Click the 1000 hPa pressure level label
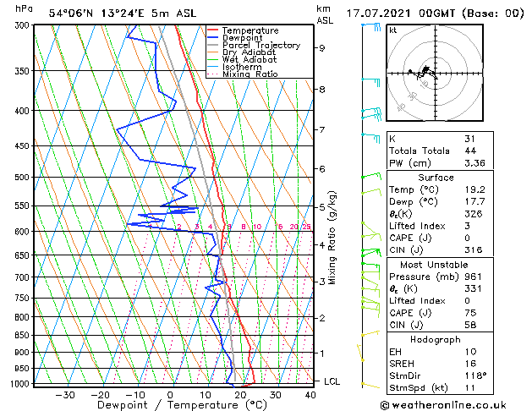Image resolution: width=532 pixels, height=411 pixels. 21,384
